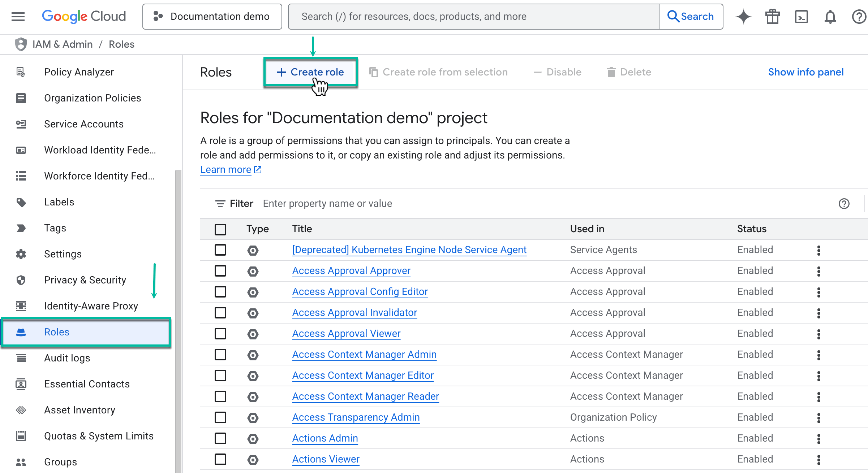Screen dimensions: 868x473
Task: Click the notifications bell icon
Action: [x=830, y=16]
